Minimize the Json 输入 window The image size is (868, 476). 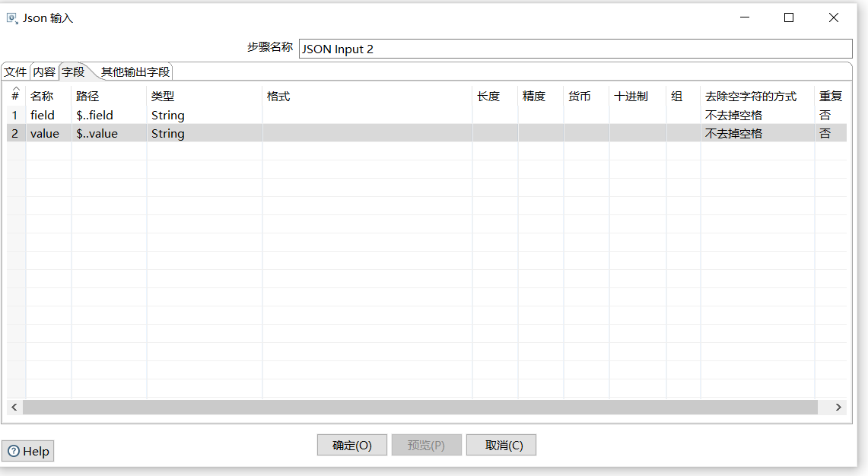pos(745,17)
